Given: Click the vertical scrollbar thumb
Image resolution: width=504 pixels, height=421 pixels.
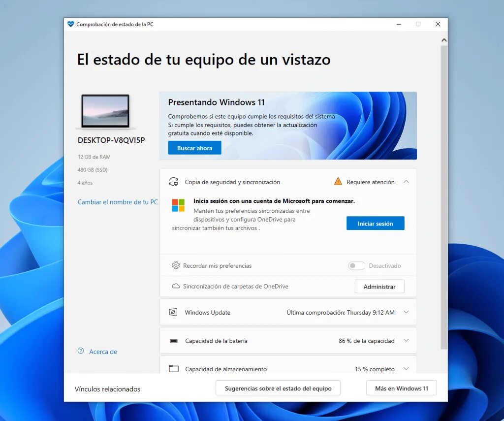Looking at the screenshot, I should pyautogui.click(x=444, y=197).
